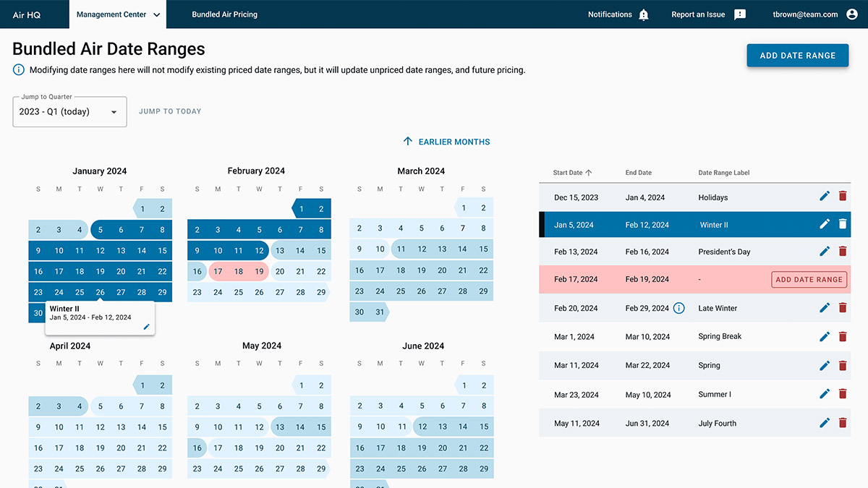Expand the Management Center menu chevron
The width and height of the screenshot is (868, 488).
[157, 14]
